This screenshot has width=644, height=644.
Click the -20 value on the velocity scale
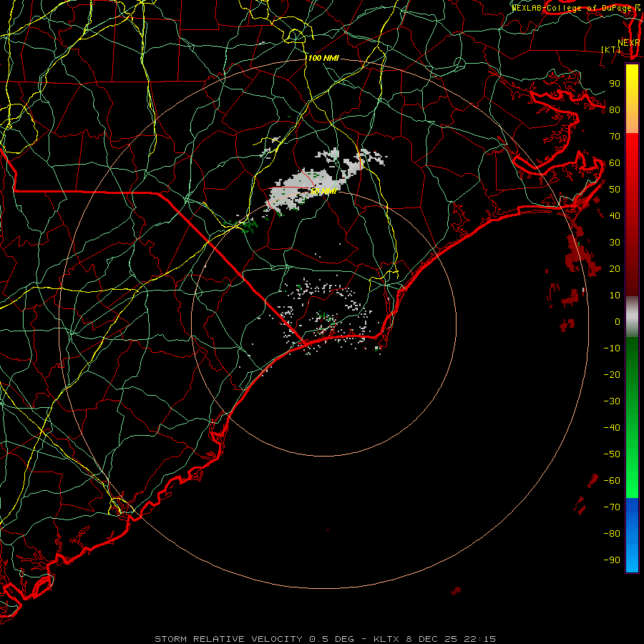coord(612,374)
